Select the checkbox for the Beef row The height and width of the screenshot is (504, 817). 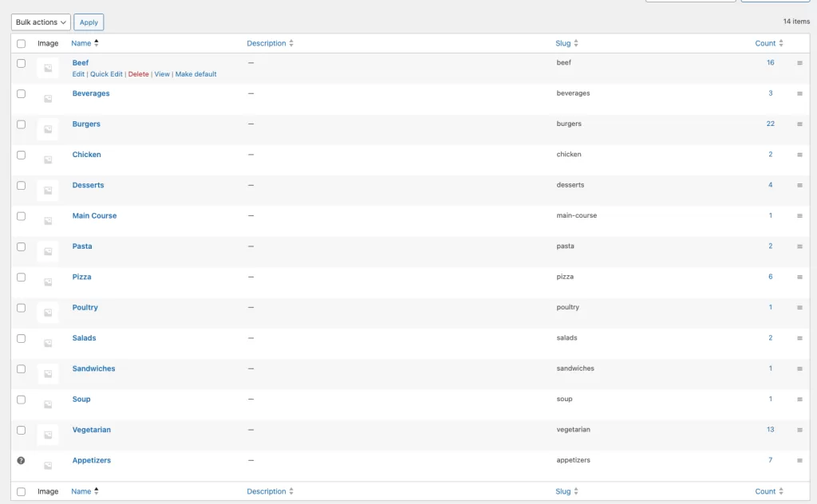tap(21, 63)
